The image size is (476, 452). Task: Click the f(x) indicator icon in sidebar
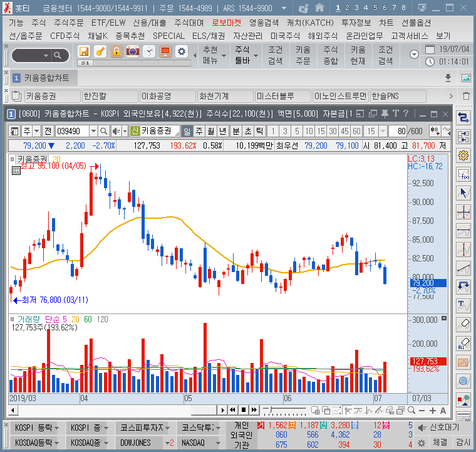[x=463, y=174]
